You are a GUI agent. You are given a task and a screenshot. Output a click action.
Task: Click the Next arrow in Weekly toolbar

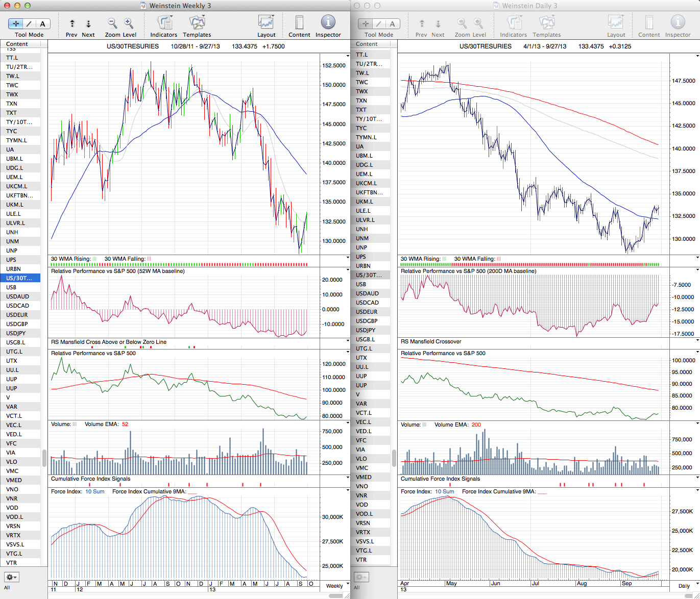(x=88, y=23)
